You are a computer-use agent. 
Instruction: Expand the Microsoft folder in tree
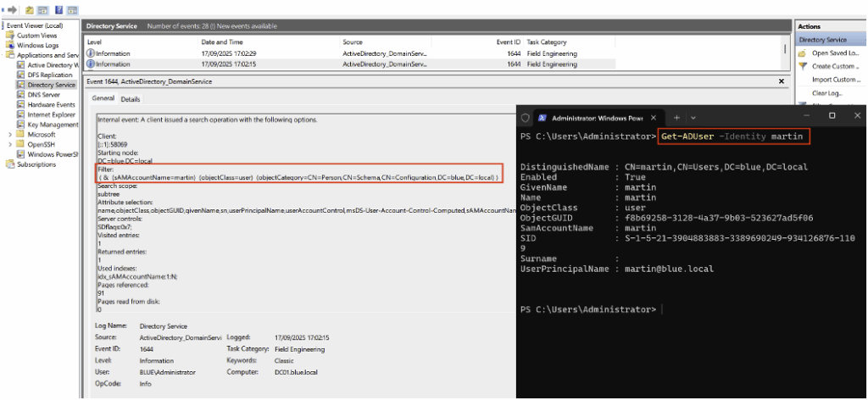[10, 135]
